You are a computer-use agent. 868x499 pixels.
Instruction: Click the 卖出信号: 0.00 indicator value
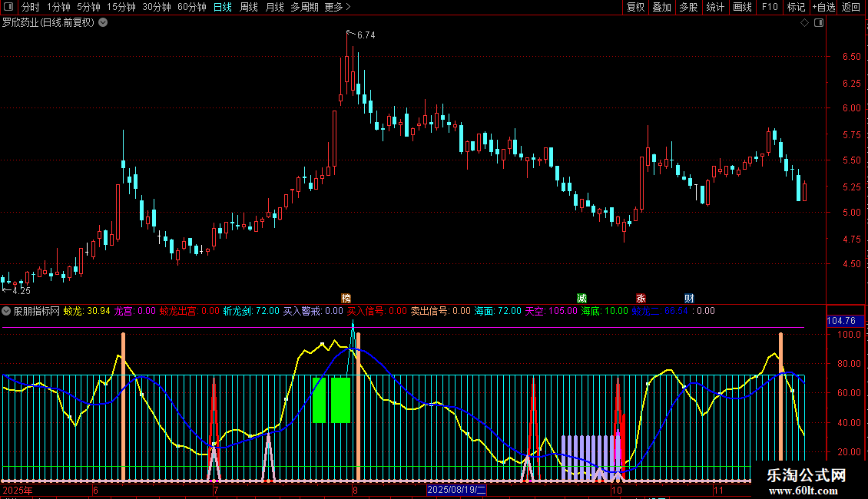[441, 311]
